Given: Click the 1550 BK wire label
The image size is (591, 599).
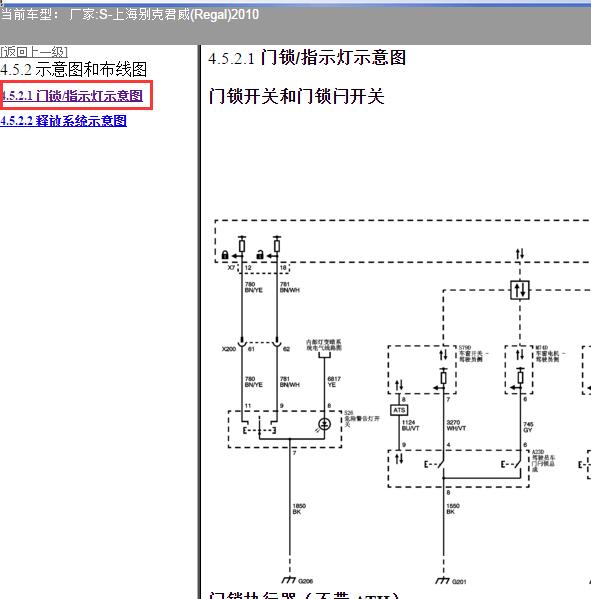Looking at the screenshot, I should pyautogui.click(x=453, y=509).
